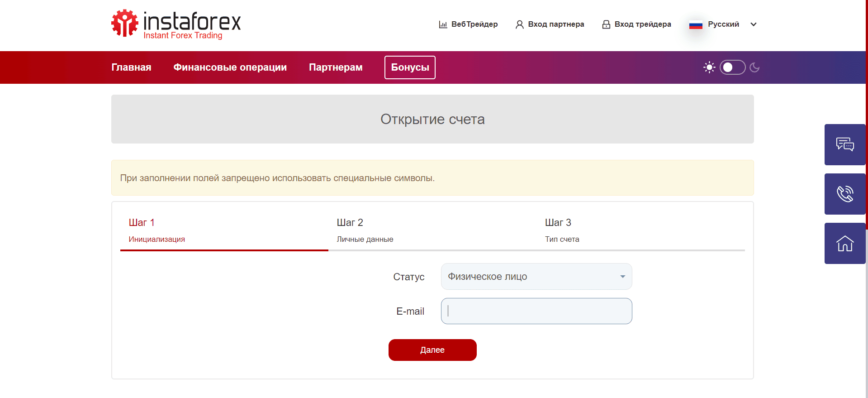Click the InstaForex gear logo
Image resolution: width=868 pixels, height=398 pixels.
click(124, 23)
